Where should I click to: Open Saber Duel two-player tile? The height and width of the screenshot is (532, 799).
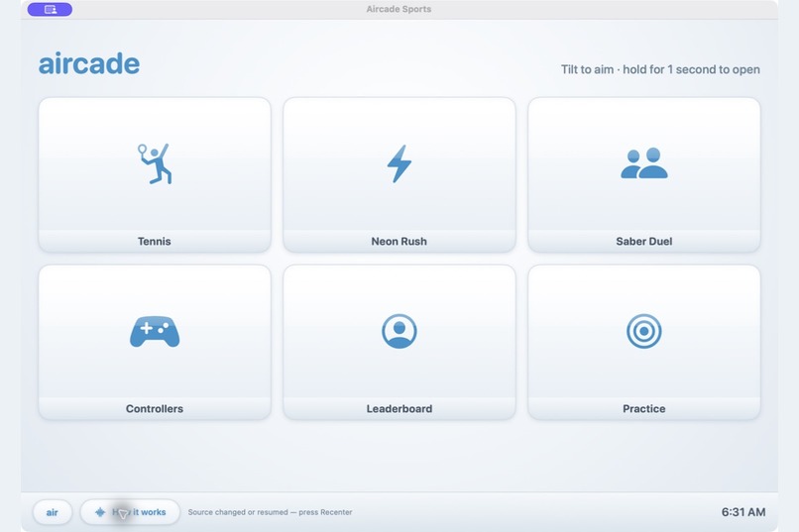644,174
